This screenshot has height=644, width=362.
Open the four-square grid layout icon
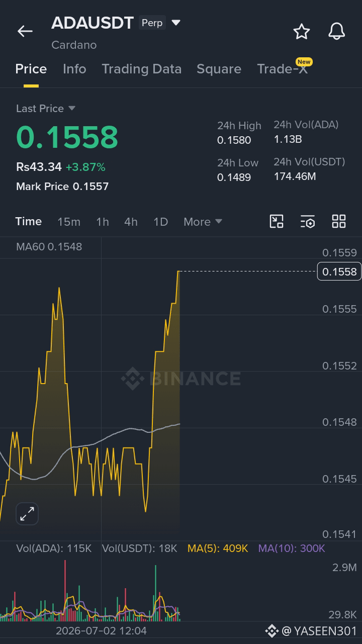[x=339, y=221]
